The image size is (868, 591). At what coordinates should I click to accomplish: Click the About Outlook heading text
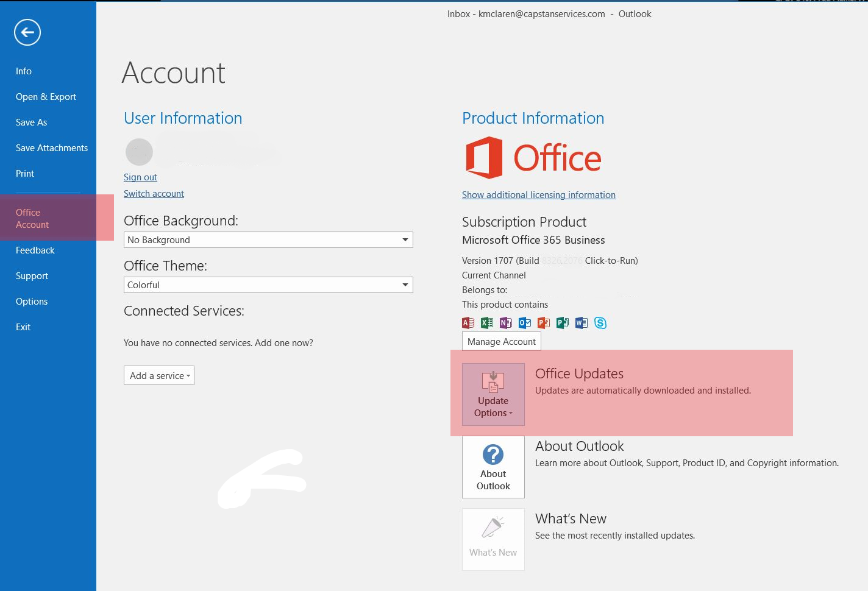point(580,446)
